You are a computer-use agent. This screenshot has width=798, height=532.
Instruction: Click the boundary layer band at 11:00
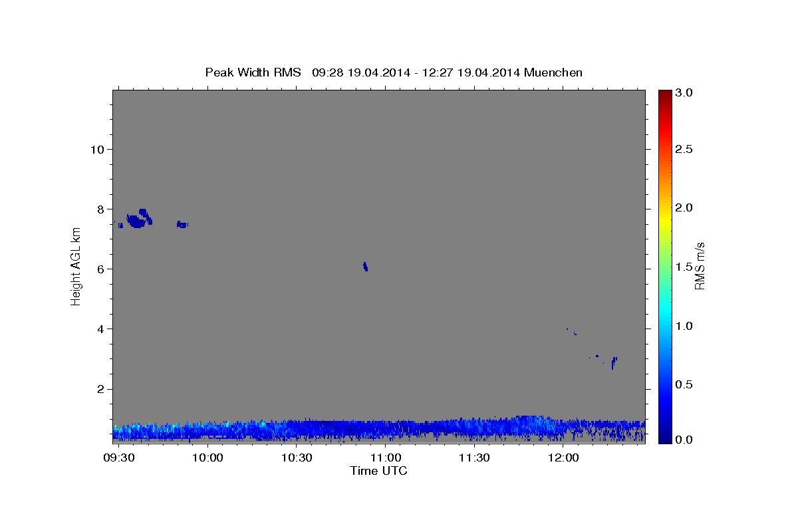pyautogui.click(x=386, y=429)
